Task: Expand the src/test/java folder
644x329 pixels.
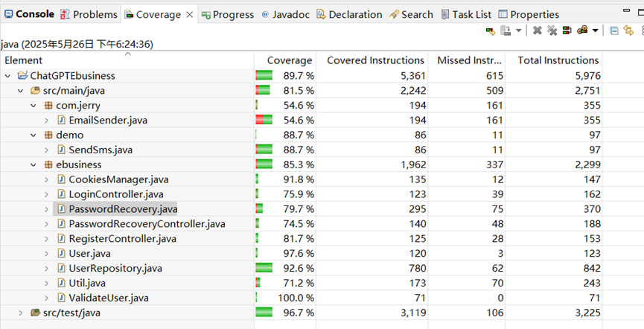Action: (21, 313)
